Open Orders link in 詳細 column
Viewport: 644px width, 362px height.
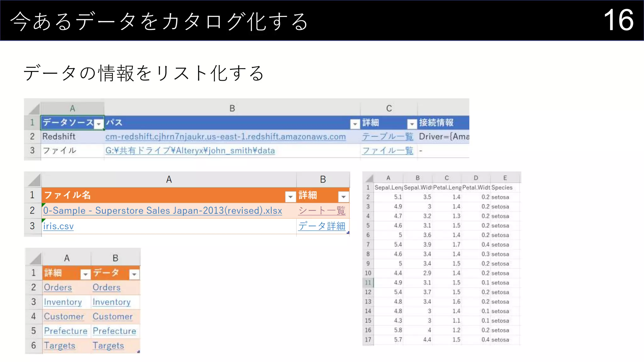pos(58,287)
